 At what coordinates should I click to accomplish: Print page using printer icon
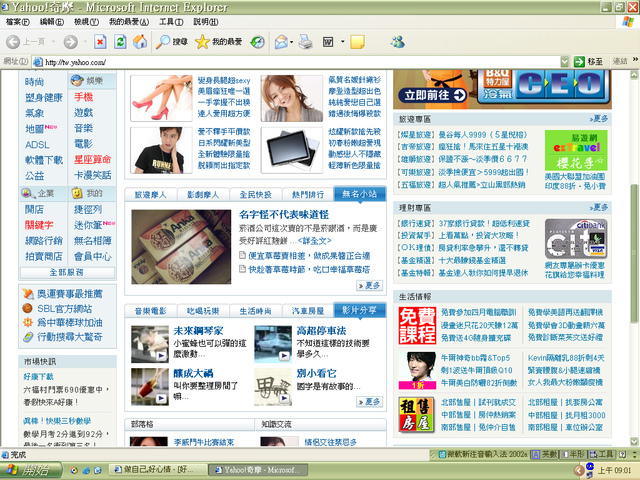[306, 42]
